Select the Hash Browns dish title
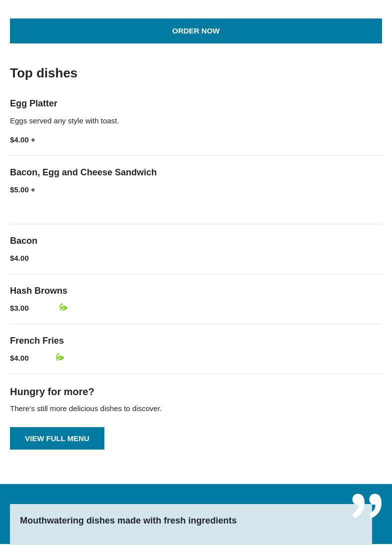392x545 pixels. coord(38,291)
